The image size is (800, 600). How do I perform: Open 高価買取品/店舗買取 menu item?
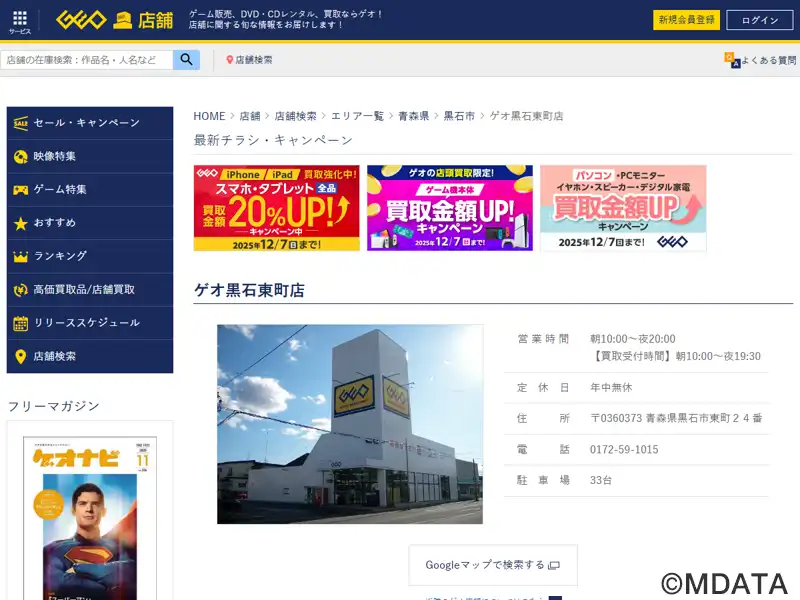[90, 290]
